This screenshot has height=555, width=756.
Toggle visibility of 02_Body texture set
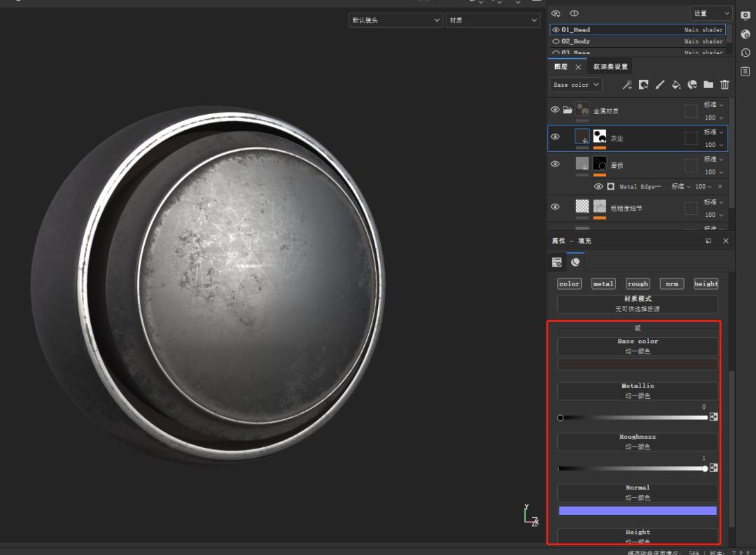tap(556, 41)
